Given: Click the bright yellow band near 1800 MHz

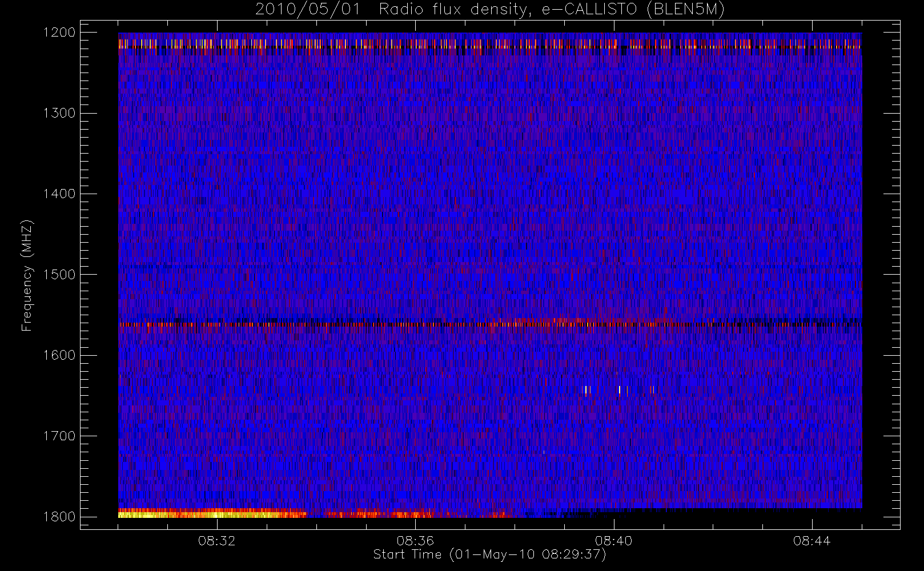Looking at the screenshot, I should 211,513.
